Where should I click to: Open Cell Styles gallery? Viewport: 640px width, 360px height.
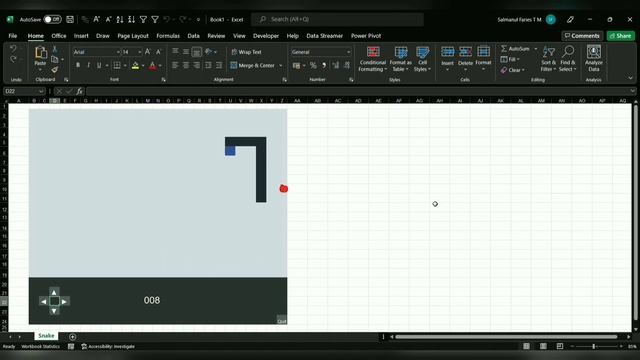tap(422, 59)
